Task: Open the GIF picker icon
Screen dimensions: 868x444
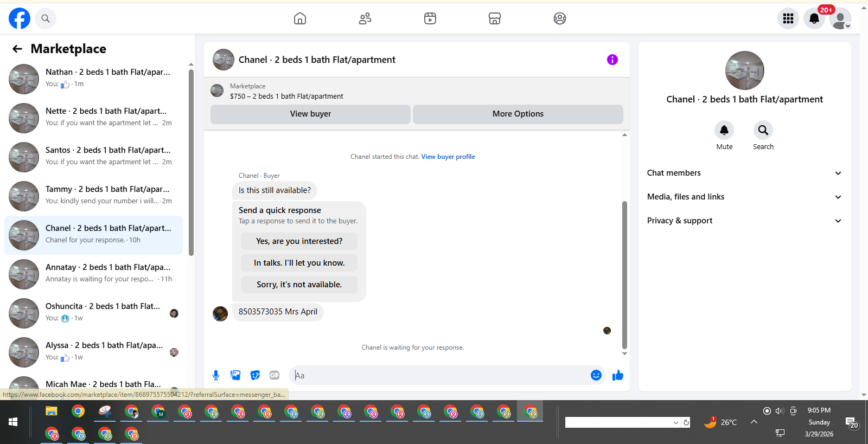Action: click(x=275, y=375)
